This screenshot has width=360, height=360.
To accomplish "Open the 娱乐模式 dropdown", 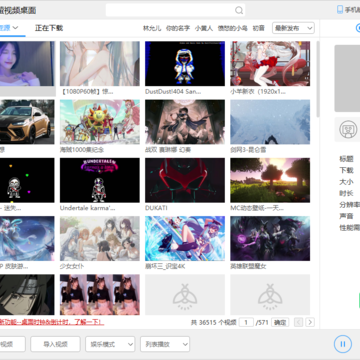I will click(x=110, y=344).
